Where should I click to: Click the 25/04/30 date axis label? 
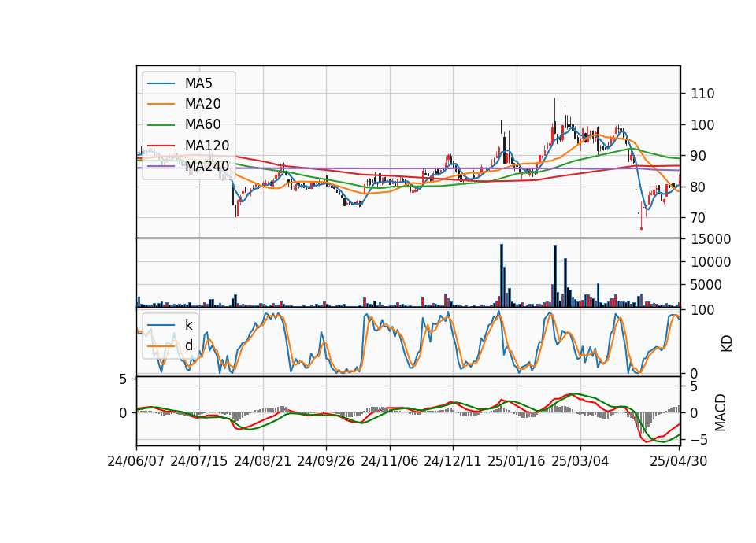click(679, 461)
